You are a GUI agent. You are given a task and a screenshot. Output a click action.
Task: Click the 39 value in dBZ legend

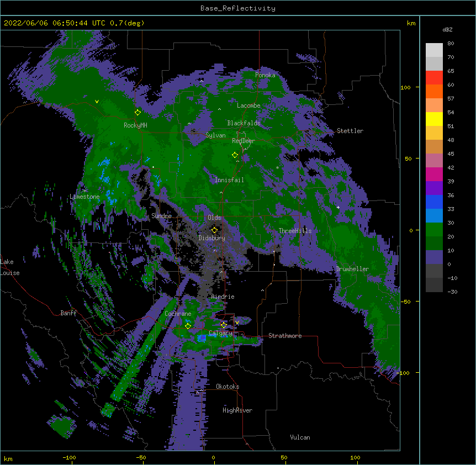tap(451, 182)
